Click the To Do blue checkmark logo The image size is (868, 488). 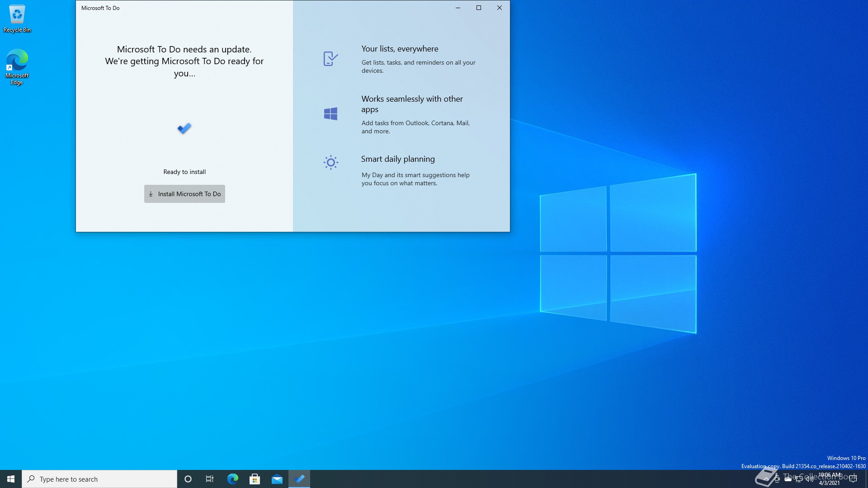(184, 129)
